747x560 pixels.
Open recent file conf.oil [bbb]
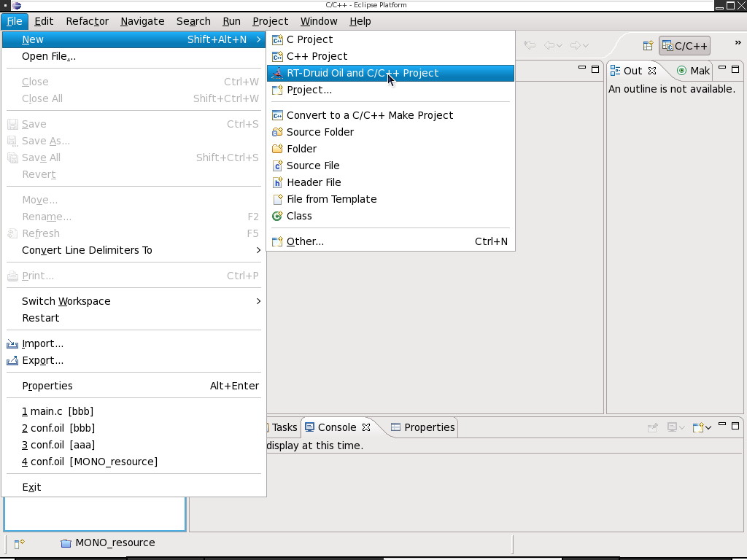133,428
